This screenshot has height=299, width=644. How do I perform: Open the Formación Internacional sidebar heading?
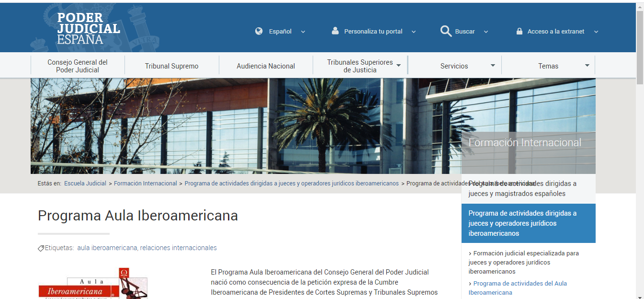tap(525, 142)
